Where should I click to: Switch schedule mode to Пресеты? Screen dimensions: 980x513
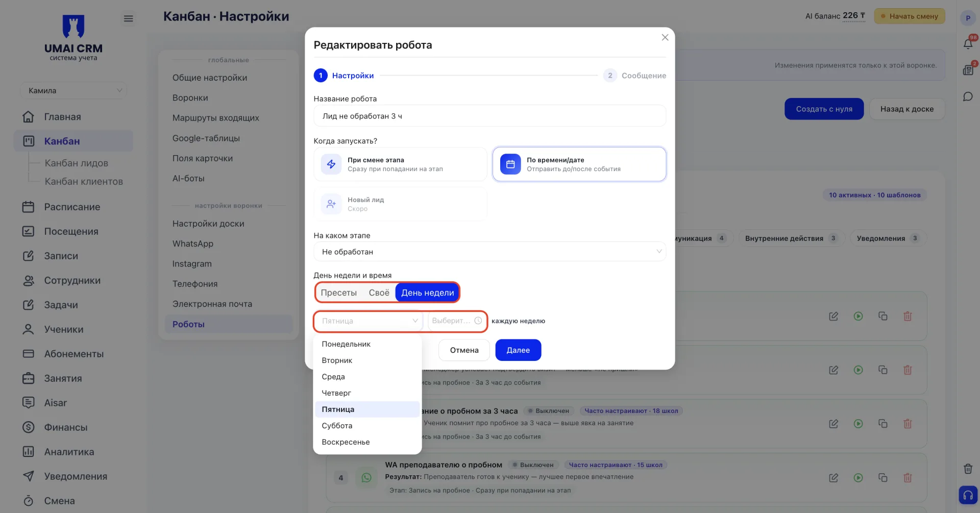339,292
